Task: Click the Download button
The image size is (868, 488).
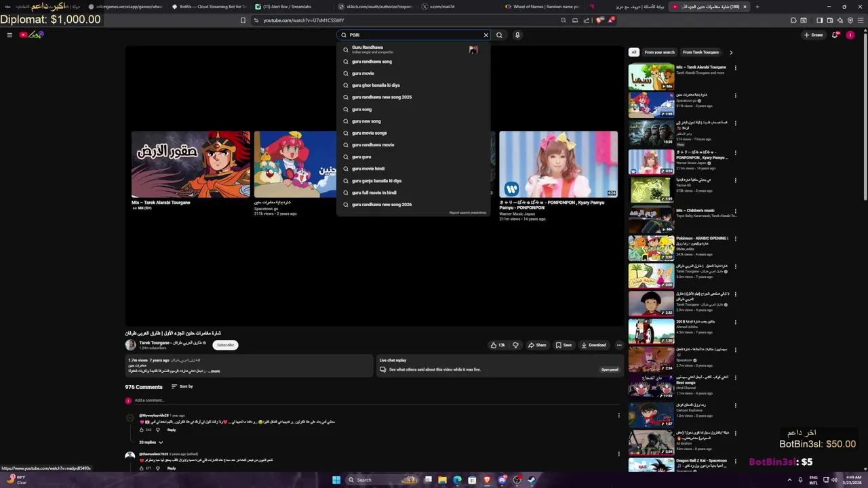Action: tap(593, 345)
